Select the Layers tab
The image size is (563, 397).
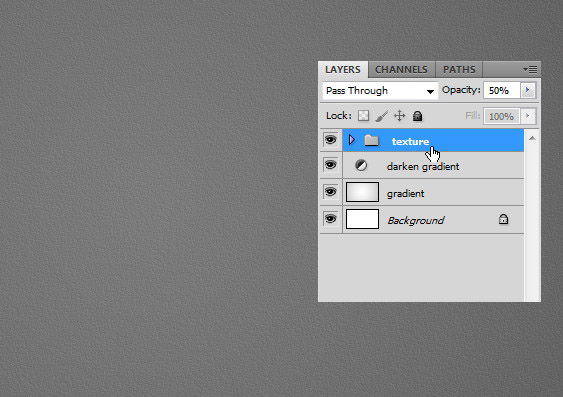(x=343, y=69)
